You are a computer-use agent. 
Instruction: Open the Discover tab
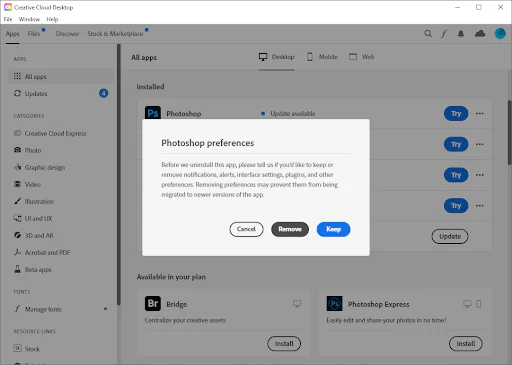coord(67,34)
